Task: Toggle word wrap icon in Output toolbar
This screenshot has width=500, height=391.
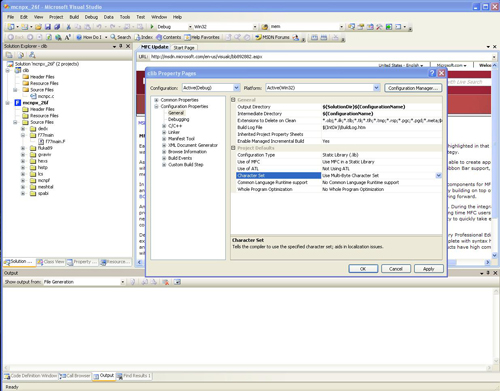Action: click(x=177, y=282)
